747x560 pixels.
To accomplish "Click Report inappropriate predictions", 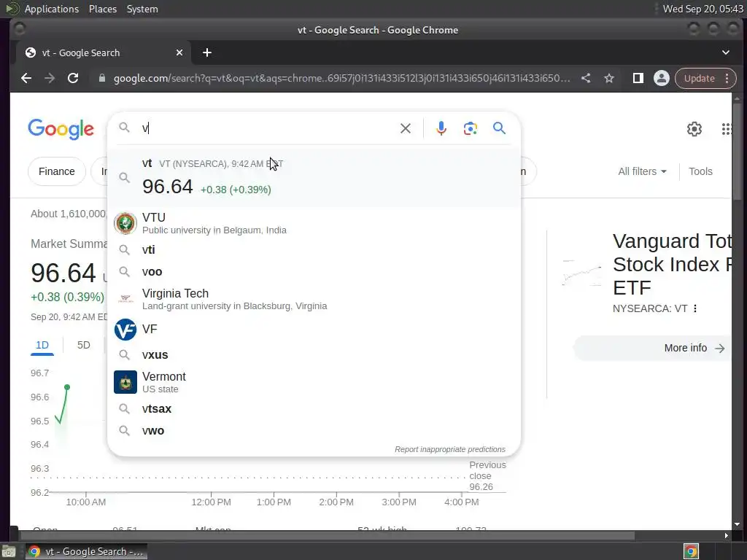I will click(449, 449).
